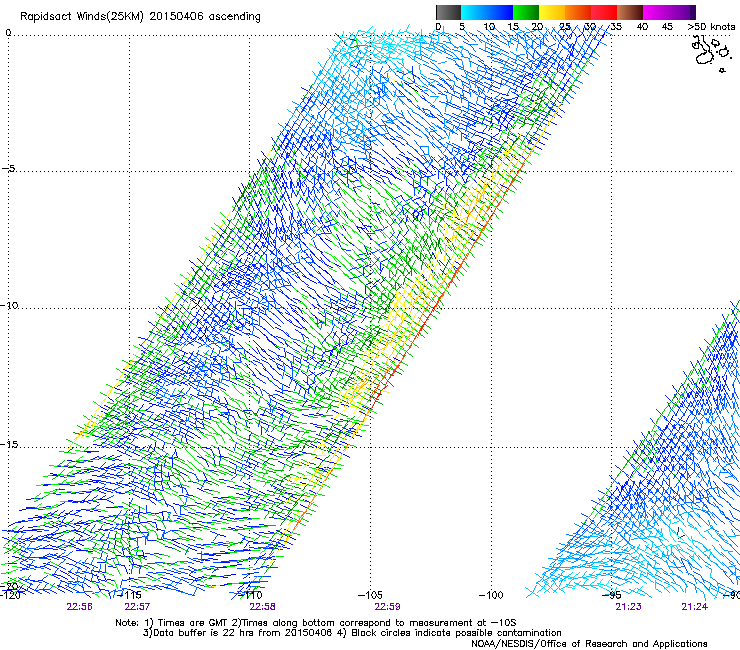Click the yellow 20-25 knots legend swatch
Screen dimensions: 740x650
(x=552, y=12)
